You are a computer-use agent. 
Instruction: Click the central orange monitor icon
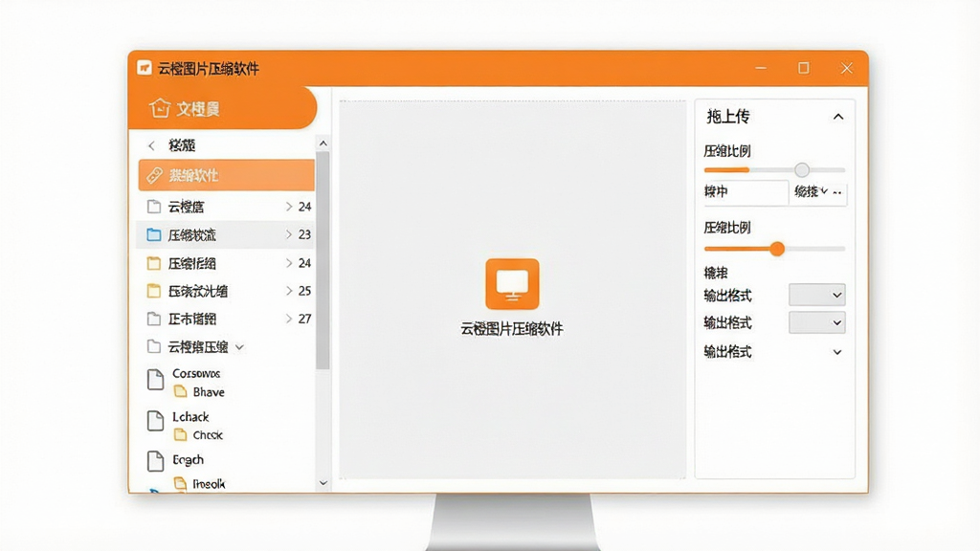512,283
